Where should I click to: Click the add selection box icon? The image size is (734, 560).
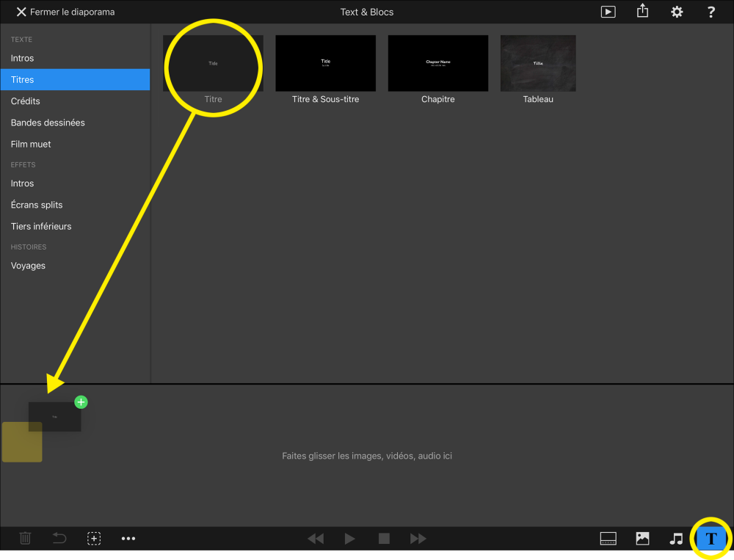point(94,539)
